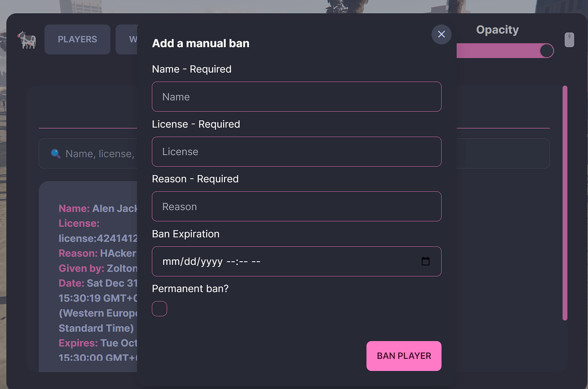588x389 pixels.
Task: Dismiss the manual ban dialog with the X icon
Action: [441, 34]
